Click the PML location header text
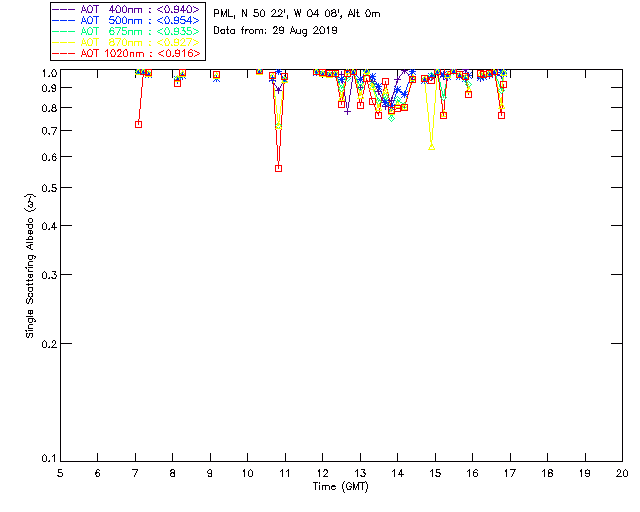 (x=297, y=14)
